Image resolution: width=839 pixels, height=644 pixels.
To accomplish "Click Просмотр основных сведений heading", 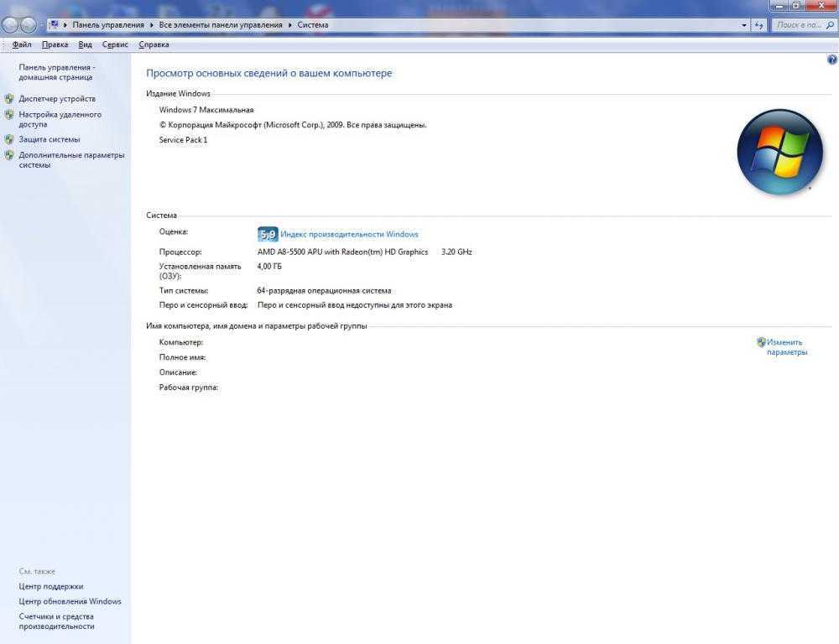I will [x=269, y=73].
